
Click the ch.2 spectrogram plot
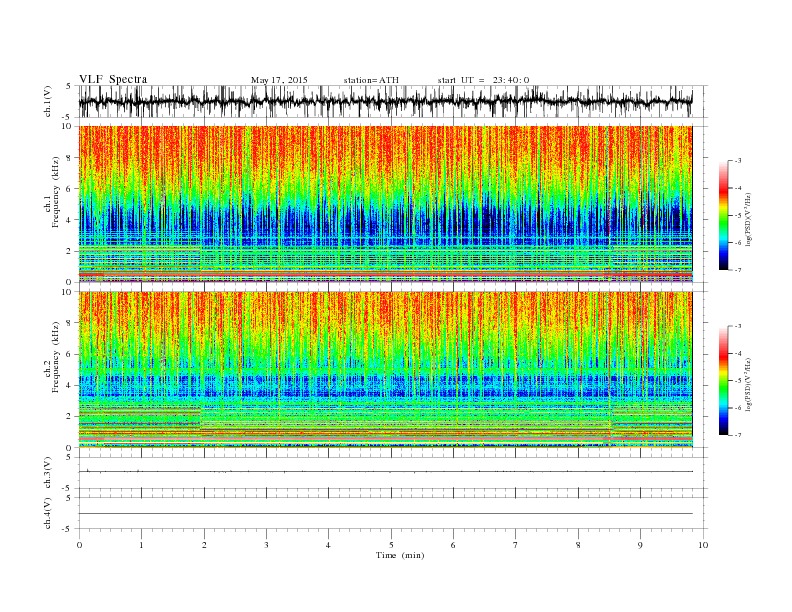pos(385,369)
